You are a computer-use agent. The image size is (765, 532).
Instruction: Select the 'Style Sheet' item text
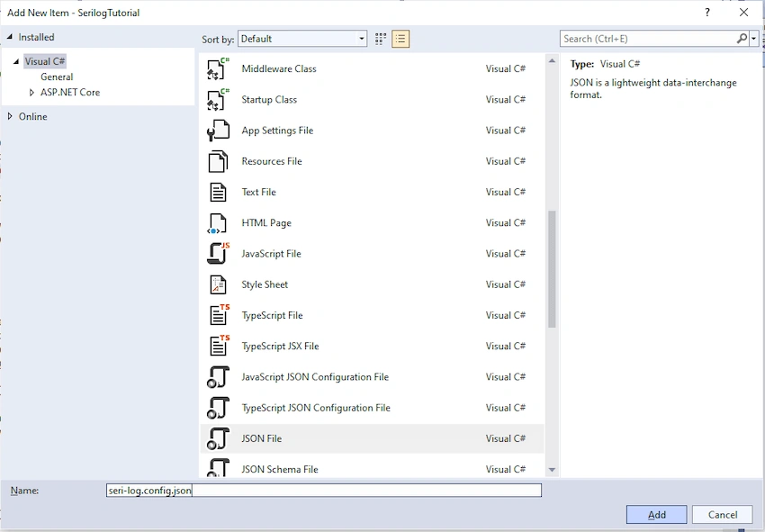click(x=265, y=284)
